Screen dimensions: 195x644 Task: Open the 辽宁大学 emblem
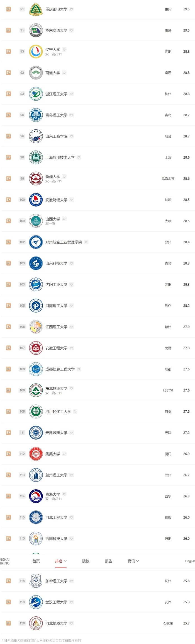(36, 52)
